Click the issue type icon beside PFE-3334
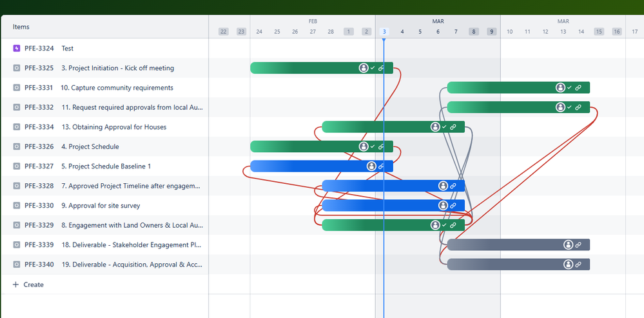 coord(16,127)
